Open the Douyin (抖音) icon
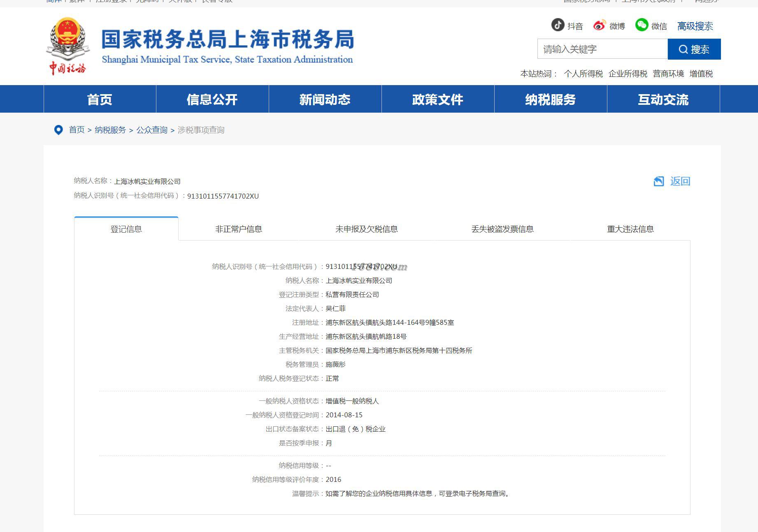Image resolution: width=758 pixels, height=532 pixels. click(x=558, y=25)
